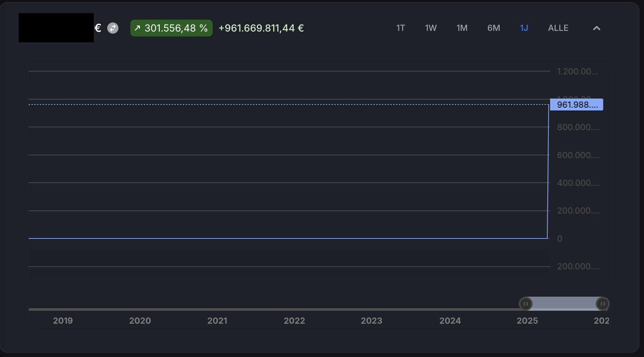Click the 400.000 axis label

pyautogui.click(x=578, y=183)
